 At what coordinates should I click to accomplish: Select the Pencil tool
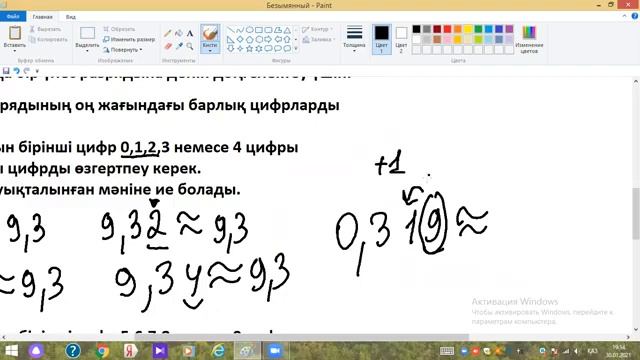[168, 33]
